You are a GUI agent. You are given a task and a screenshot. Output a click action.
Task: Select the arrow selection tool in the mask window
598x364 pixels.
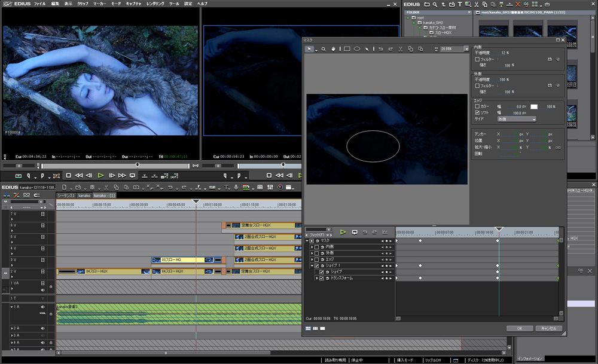pyautogui.click(x=309, y=49)
